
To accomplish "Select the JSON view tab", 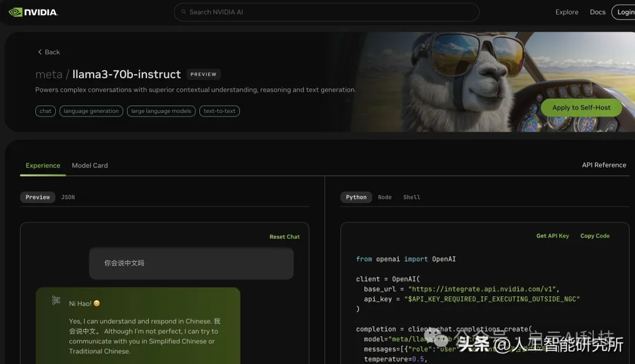I will pyautogui.click(x=68, y=197).
